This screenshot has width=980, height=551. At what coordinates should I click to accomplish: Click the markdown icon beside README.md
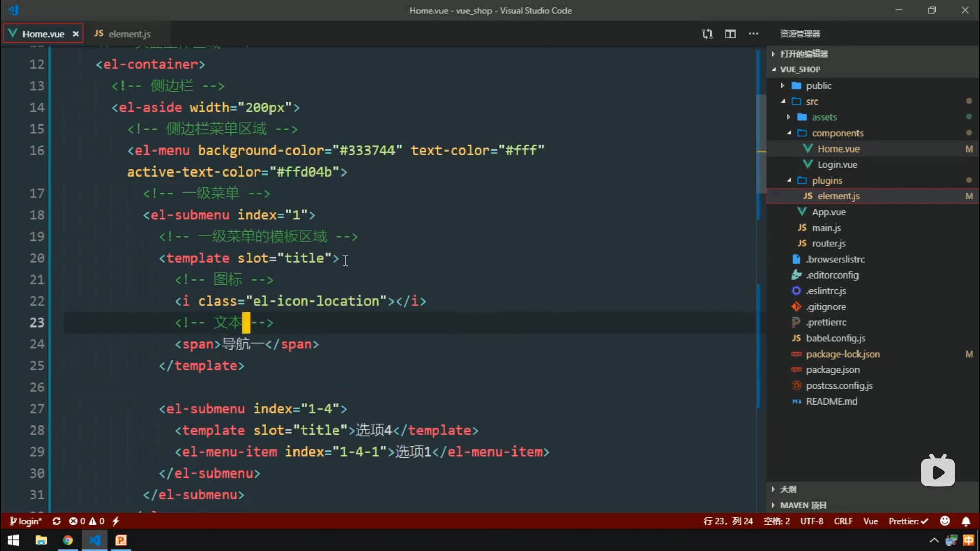coord(796,402)
